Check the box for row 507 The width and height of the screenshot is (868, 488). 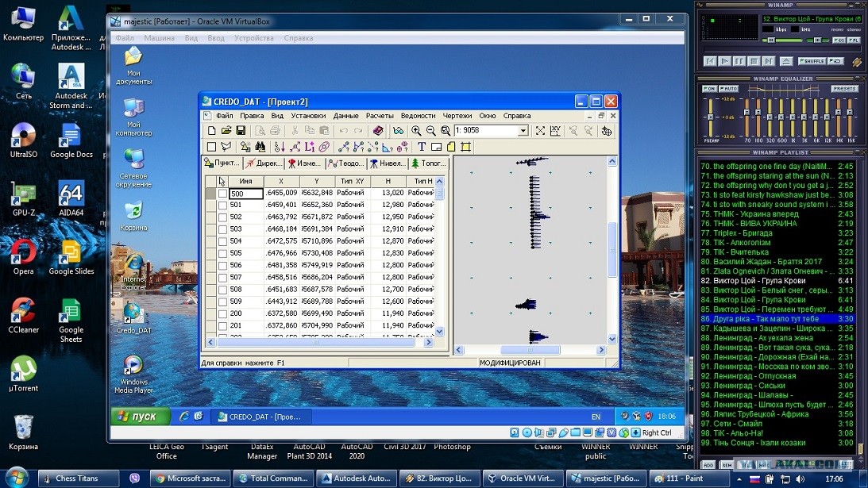pyautogui.click(x=222, y=278)
